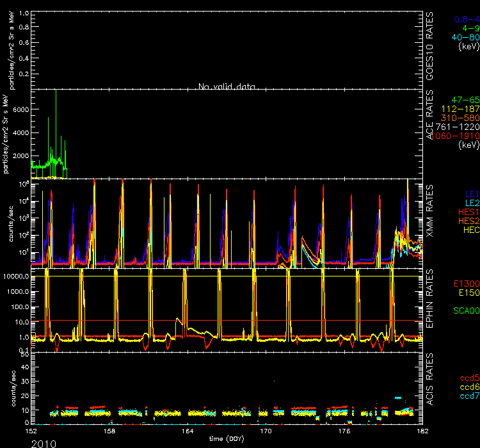Click the GOES10 RATES panel title

point(431,45)
